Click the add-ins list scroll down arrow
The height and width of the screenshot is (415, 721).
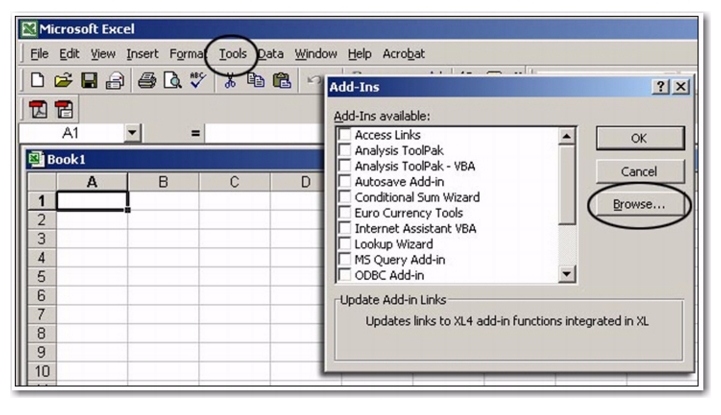click(x=566, y=274)
